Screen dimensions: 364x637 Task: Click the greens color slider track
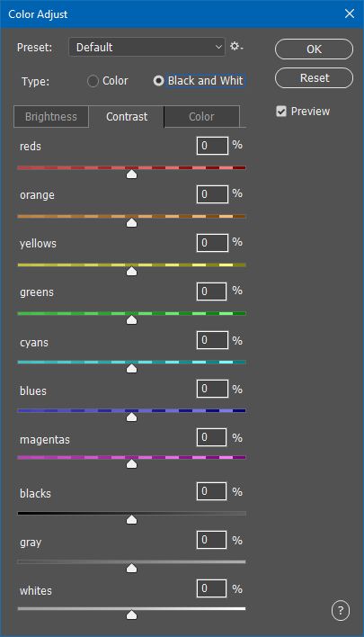point(131,314)
